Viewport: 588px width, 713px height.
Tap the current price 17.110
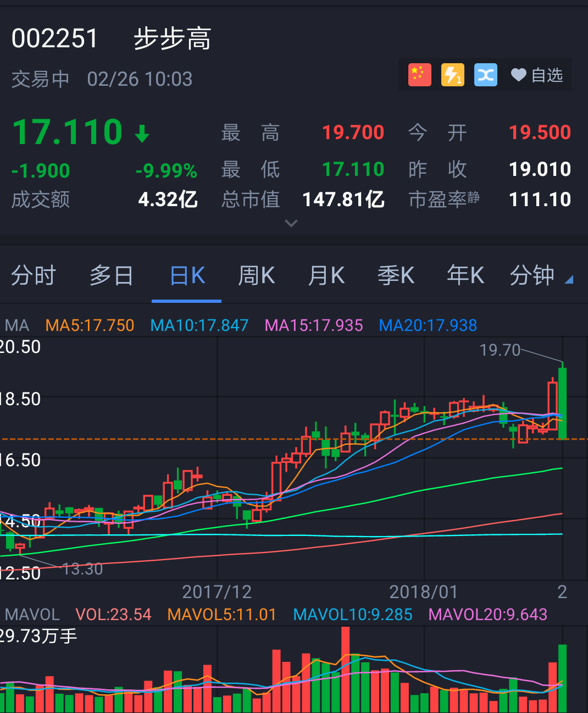coord(67,132)
